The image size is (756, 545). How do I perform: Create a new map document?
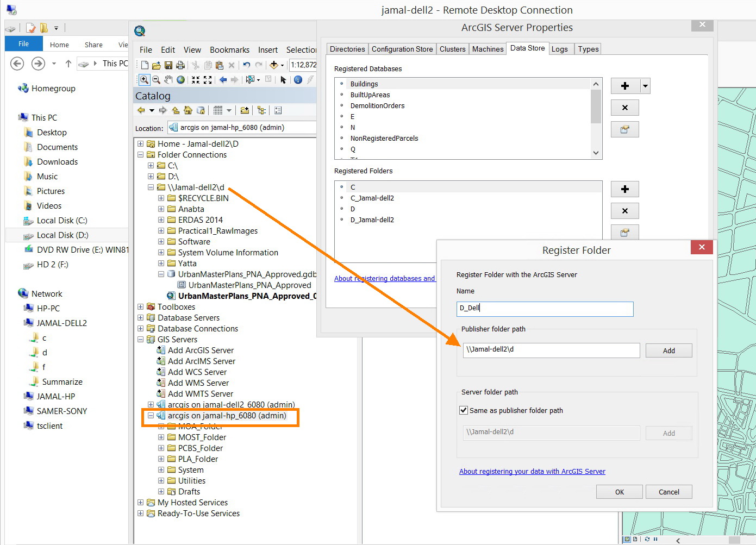click(145, 65)
